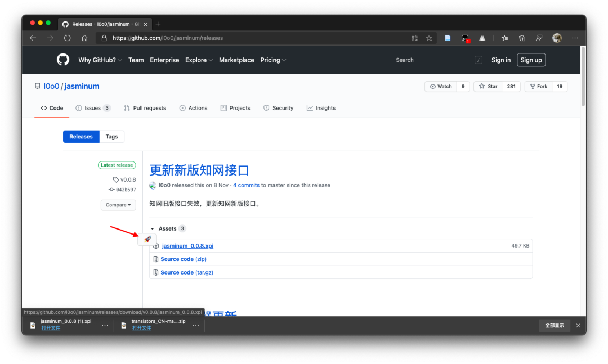
Task: Reload the page with the refresh icon
Action: point(68,38)
